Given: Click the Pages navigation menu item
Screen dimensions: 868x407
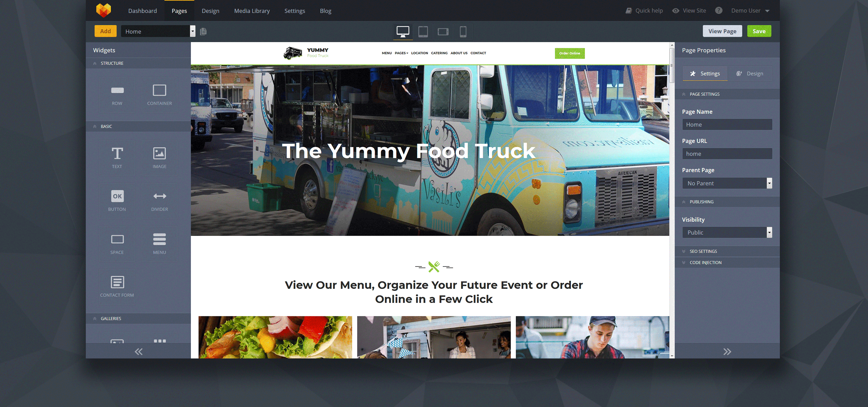Looking at the screenshot, I should pyautogui.click(x=178, y=11).
